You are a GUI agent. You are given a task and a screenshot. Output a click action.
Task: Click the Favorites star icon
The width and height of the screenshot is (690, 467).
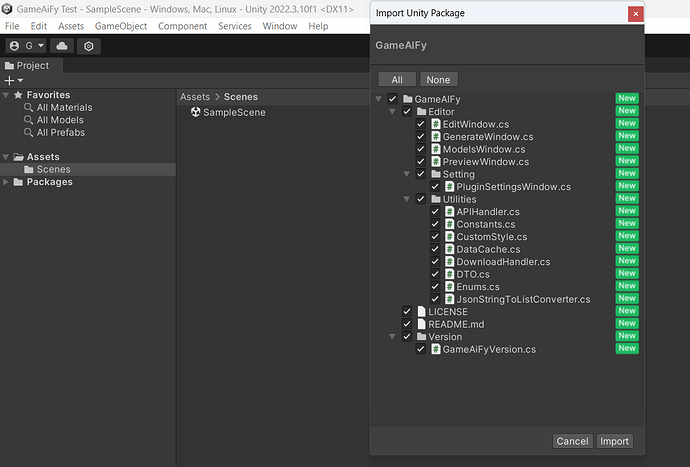pyautogui.click(x=18, y=95)
